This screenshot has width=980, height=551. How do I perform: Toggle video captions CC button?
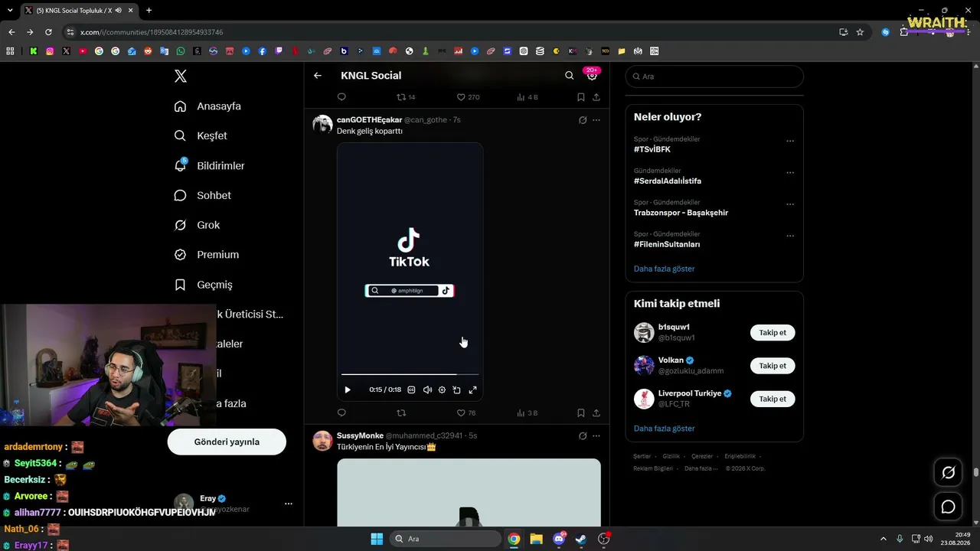tap(411, 390)
